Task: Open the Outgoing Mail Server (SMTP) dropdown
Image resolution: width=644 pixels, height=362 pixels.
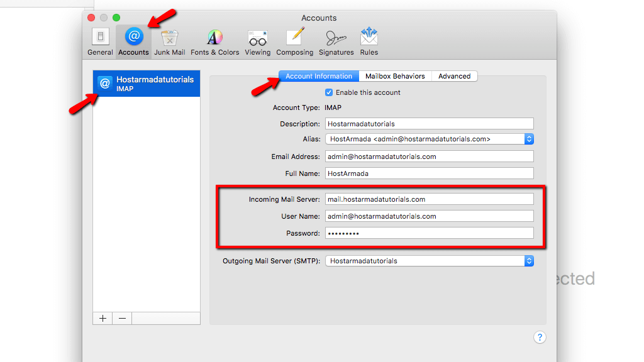Action: click(429, 261)
